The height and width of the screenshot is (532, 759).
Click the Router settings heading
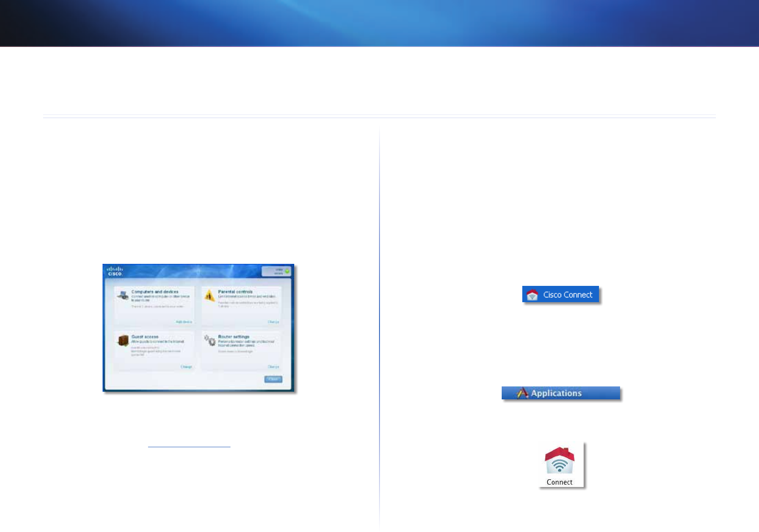pyautogui.click(x=234, y=337)
